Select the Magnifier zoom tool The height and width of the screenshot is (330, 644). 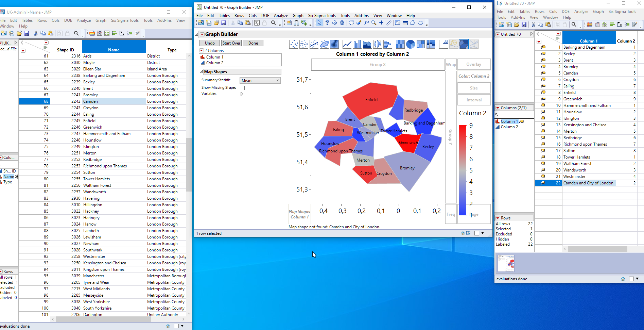point(374,23)
